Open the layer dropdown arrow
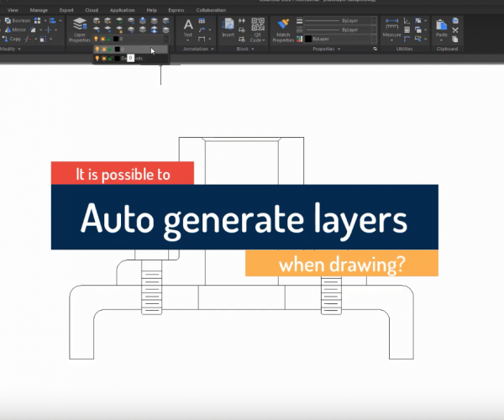Image resolution: width=504 pixels, height=420 pixels. (x=165, y=39)
